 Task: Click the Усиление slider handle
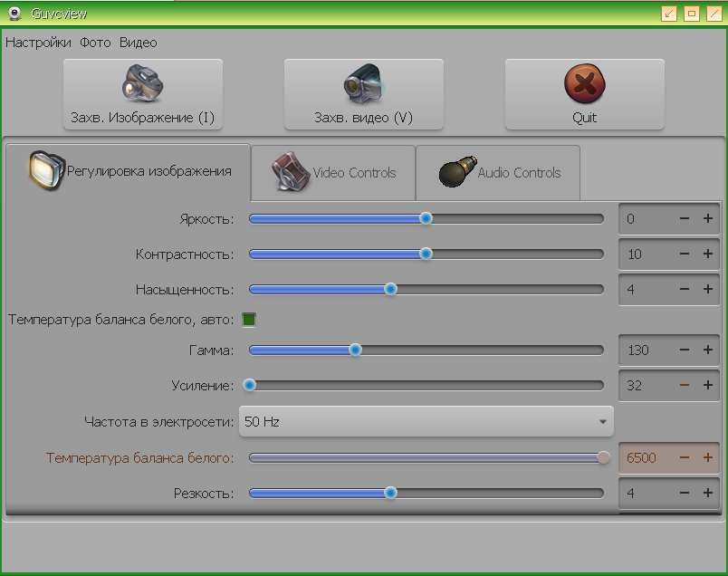[x=249, y=385]
